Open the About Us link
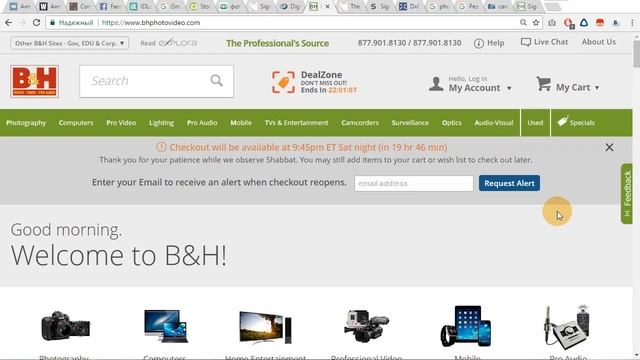 point(599,42)
